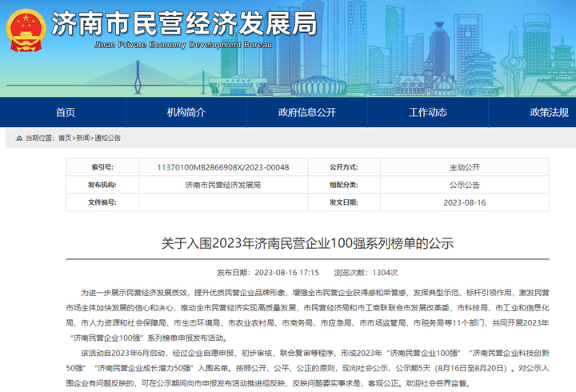Click the 发文日期 label cell
This screenshot has height=392, width=576.
tap(344, 202)
